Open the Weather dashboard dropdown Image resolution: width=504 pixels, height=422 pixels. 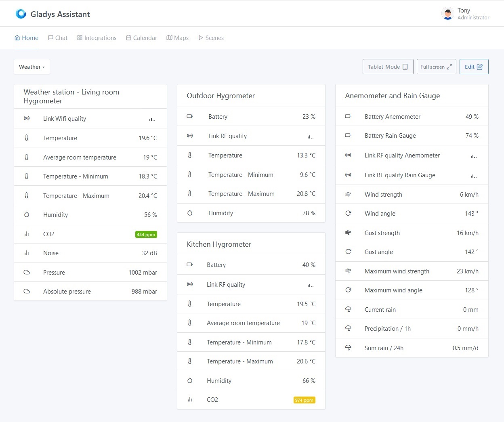(31, 67)
